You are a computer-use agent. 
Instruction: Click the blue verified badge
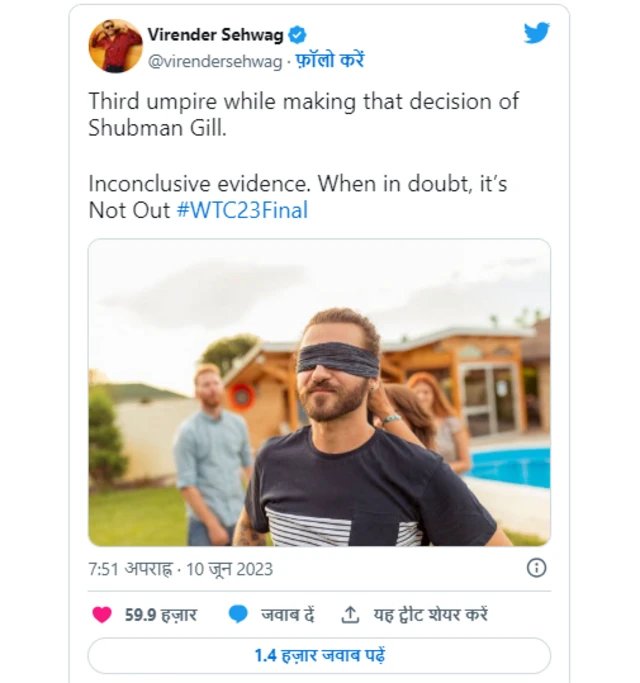(x=298, y=35)
